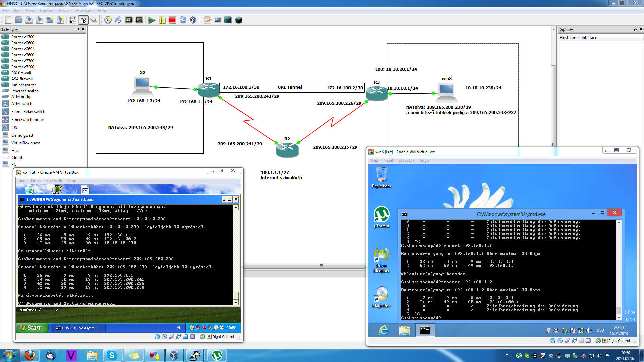Click the import/export configs icon
This screenshot has width=644, height=362.
point(118,20)
